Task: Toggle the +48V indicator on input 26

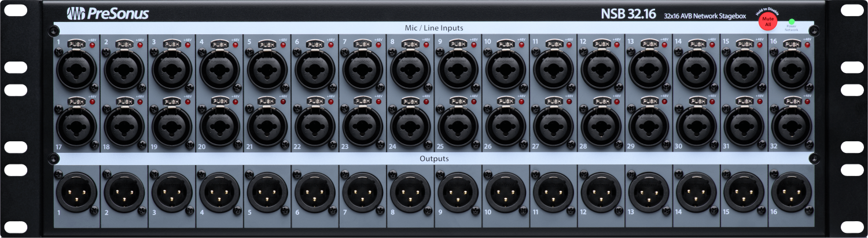Action: (x=522, y=101)
